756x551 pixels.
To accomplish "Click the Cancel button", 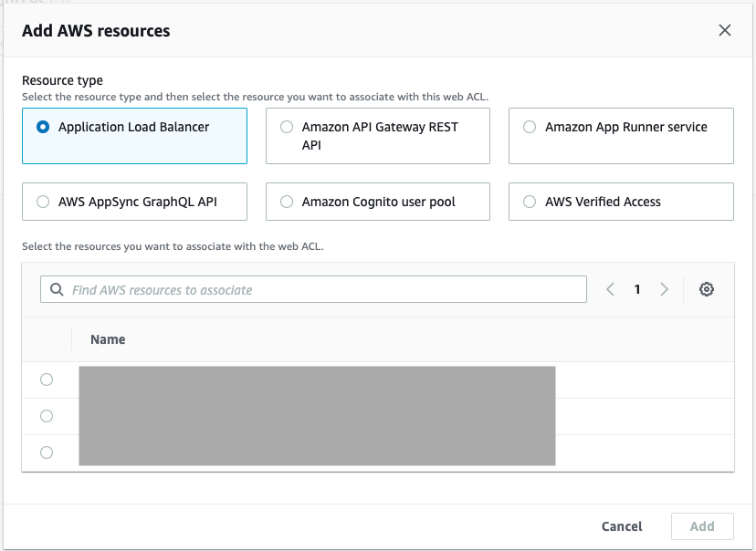I will 622,526.
